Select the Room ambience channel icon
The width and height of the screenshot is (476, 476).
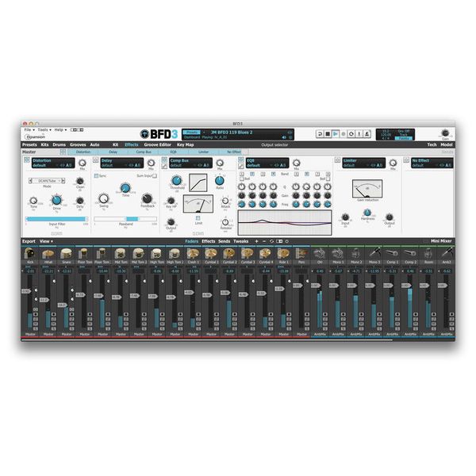[x=428, y=254]
